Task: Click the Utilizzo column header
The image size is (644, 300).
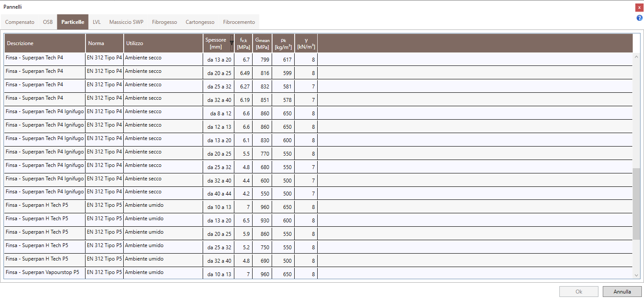Action: (163, 43)
